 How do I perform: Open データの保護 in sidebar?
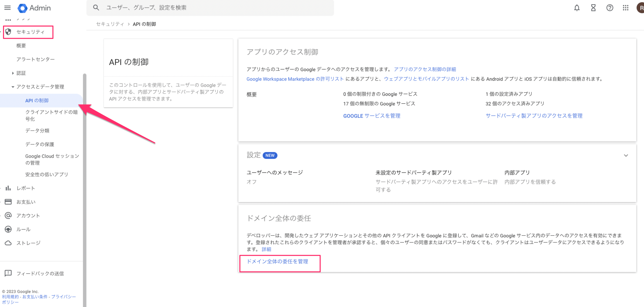pyautogui.click(x=39, y=144)
